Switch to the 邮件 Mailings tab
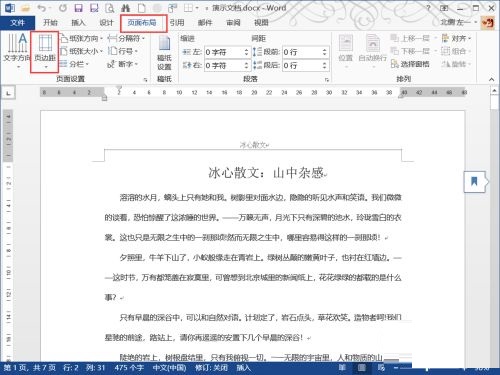 click(205, 22)
